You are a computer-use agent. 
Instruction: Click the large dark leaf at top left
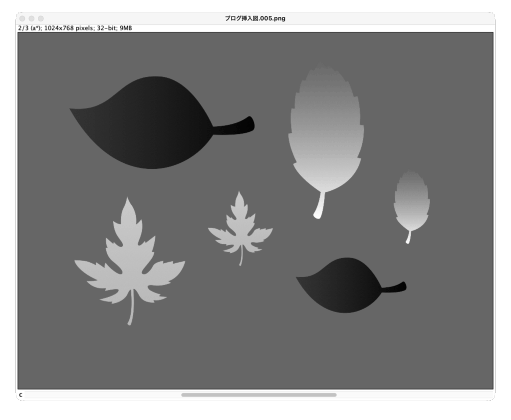(x=145, y=122)
